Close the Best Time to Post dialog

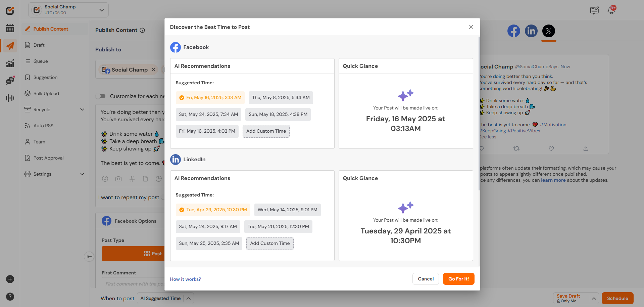click(471, 27)
